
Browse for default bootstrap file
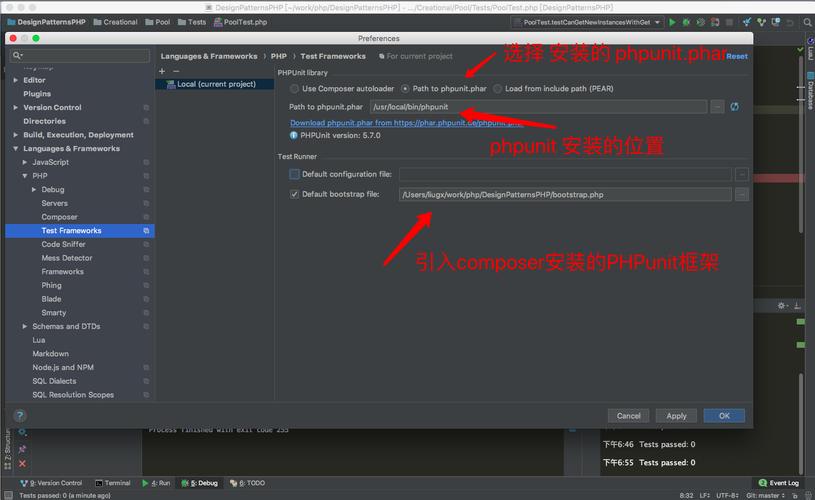pyautogui.click(x=742, y=194)
